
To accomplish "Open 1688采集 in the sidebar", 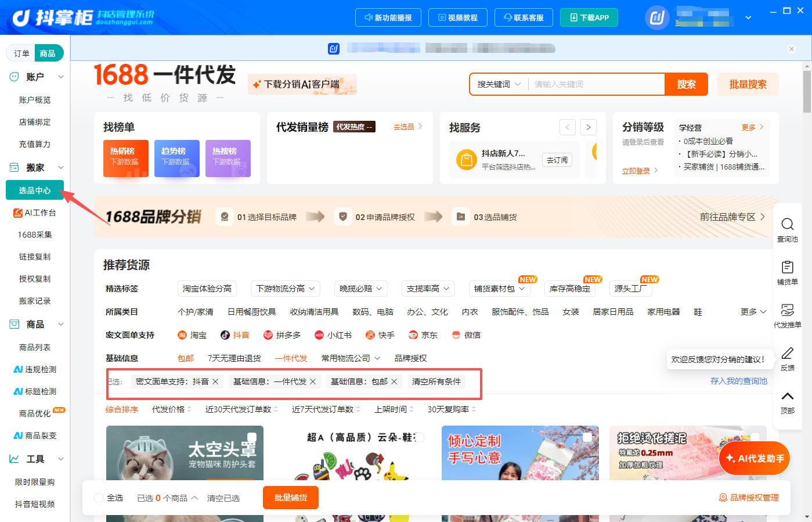I will 35,235.
